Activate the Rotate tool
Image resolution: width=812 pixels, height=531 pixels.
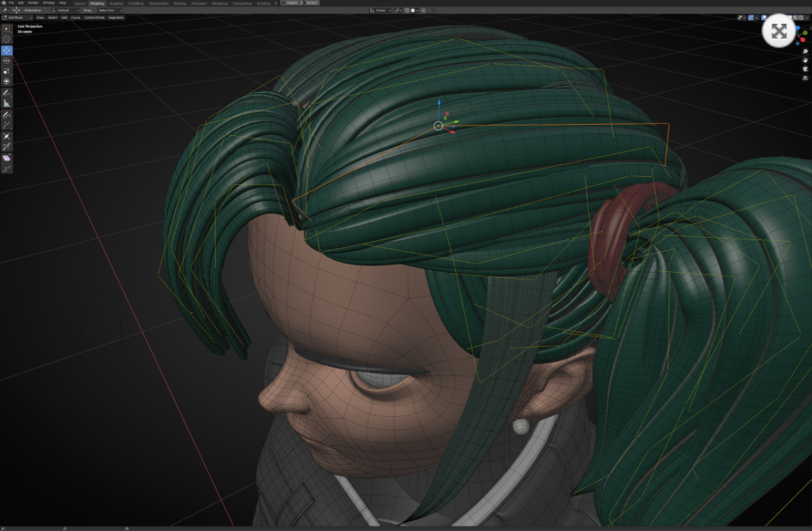6,60
